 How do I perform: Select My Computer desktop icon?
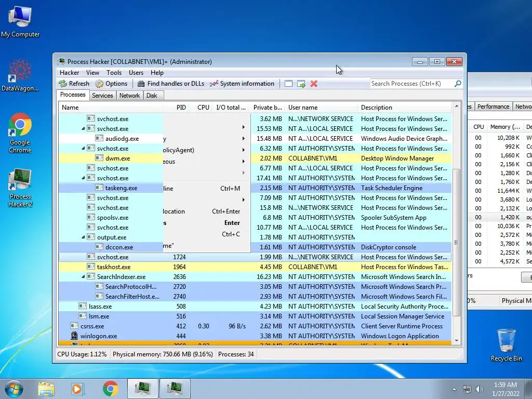20,22
